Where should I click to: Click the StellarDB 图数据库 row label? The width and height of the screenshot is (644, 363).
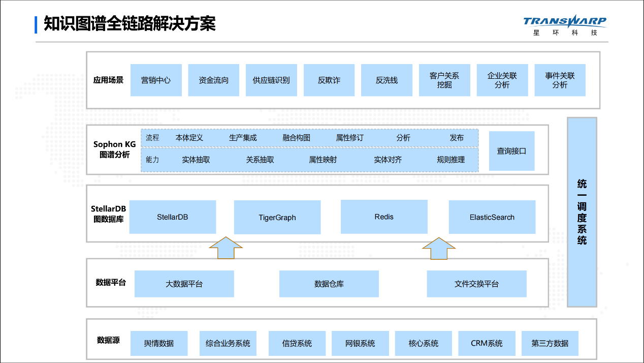109,214
